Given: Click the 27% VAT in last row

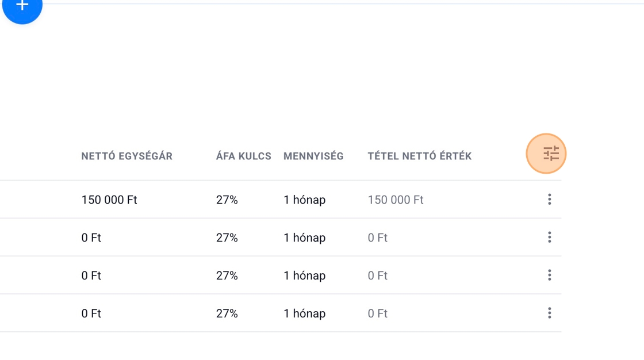Looking at the screenshot, I should [x=227, y=313].
